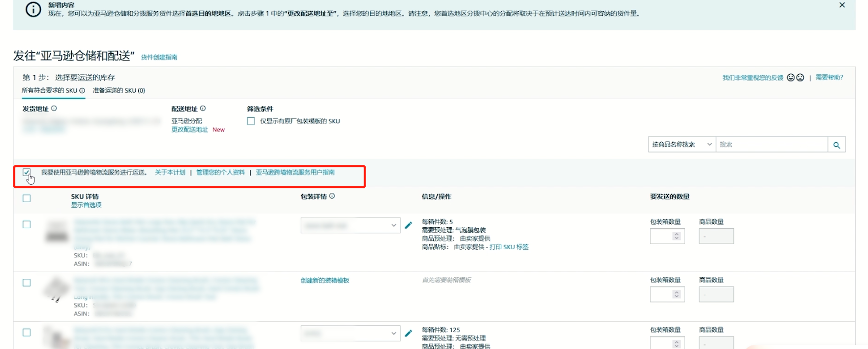The width and height of the screenshot is (868, 349).
Task: Click the 显示首选项 link
Action: pyautogui.click(x=86, y=205)
